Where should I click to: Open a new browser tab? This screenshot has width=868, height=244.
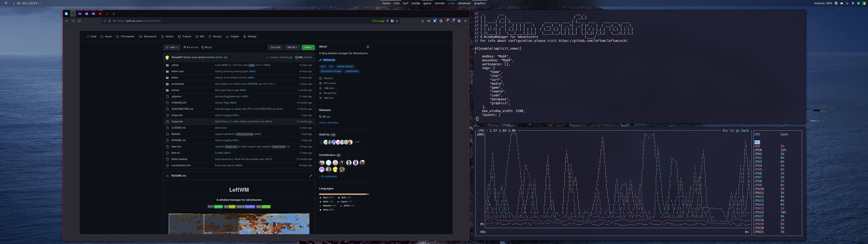click(114, 14)
